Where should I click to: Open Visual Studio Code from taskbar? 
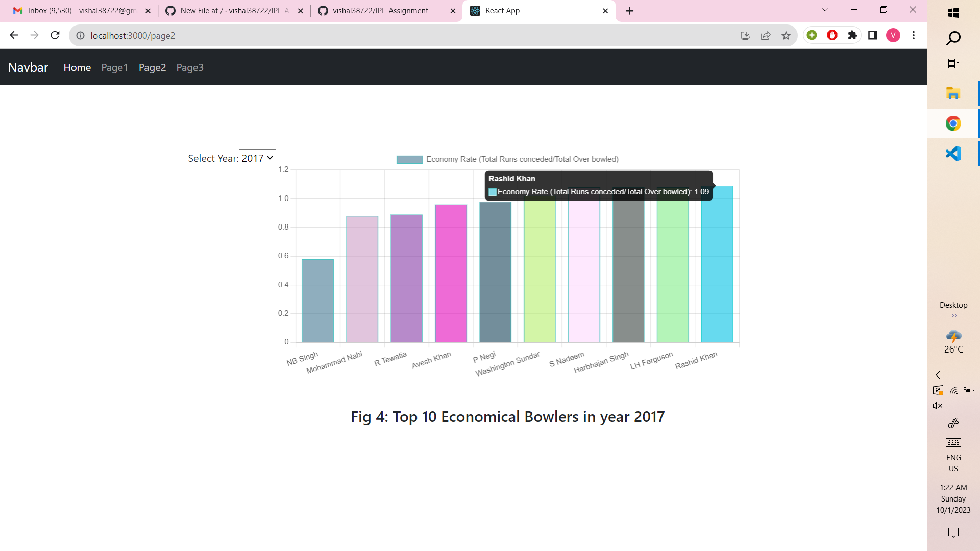point(953,154)
